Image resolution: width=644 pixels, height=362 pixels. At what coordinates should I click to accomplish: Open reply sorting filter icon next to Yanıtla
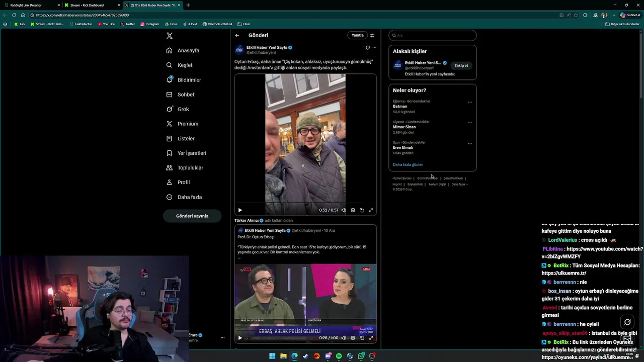372,35
